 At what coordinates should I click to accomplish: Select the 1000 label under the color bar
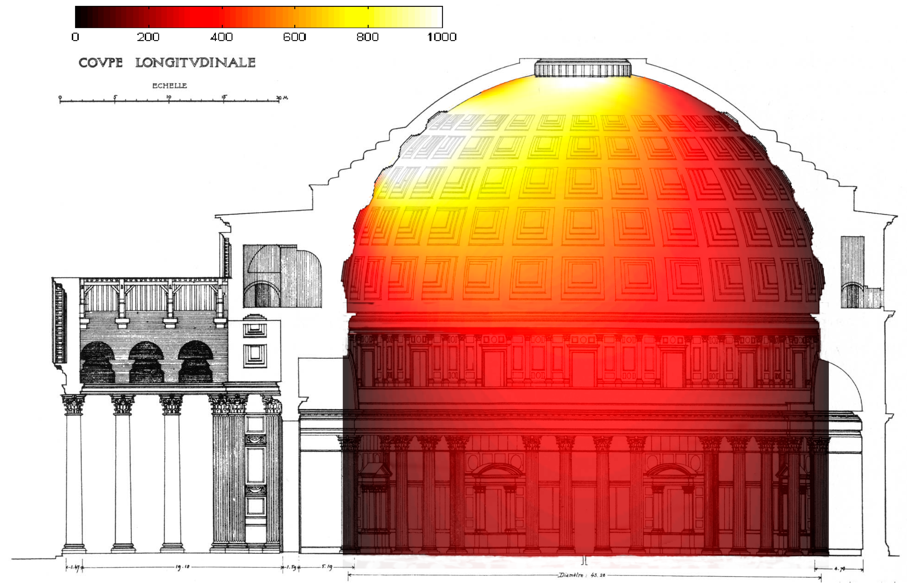pos(442,37)
